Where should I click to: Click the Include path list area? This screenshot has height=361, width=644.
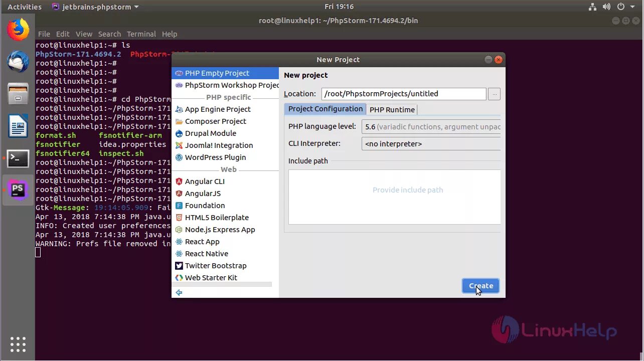coord(394,197)
